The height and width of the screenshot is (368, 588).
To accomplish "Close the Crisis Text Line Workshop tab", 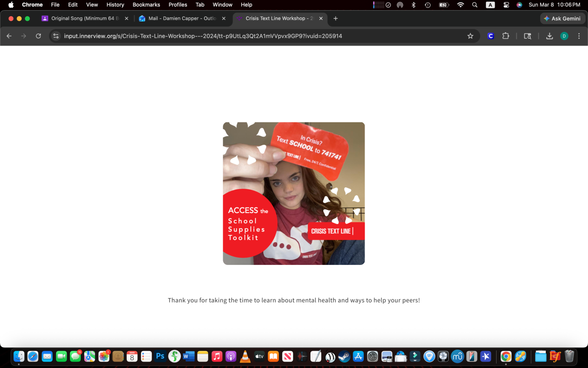I will [321, 18].
